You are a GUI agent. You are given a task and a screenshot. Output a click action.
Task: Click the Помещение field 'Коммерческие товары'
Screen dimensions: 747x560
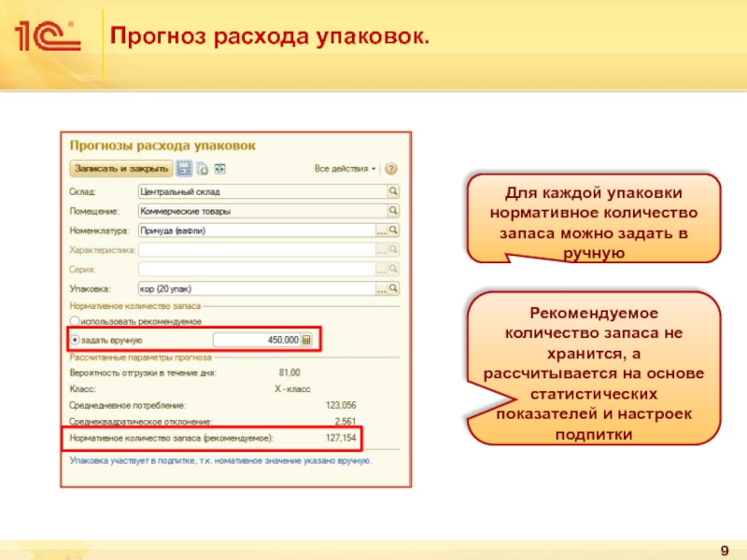[262, 211]
